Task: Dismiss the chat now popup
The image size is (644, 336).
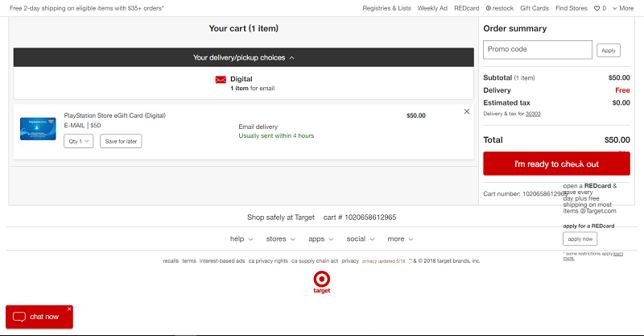Action: click(69, 309)
